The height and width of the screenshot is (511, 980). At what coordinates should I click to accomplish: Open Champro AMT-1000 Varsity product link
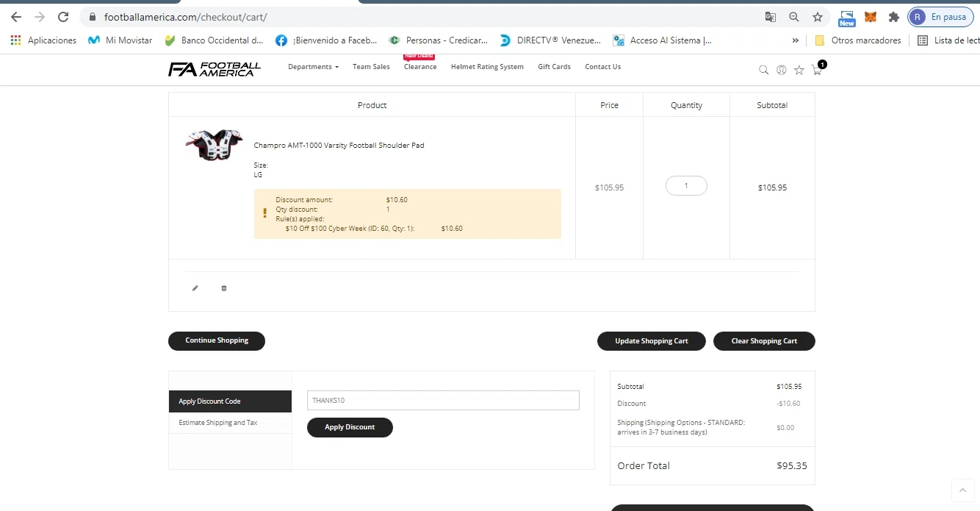click(x=339, y=146)
